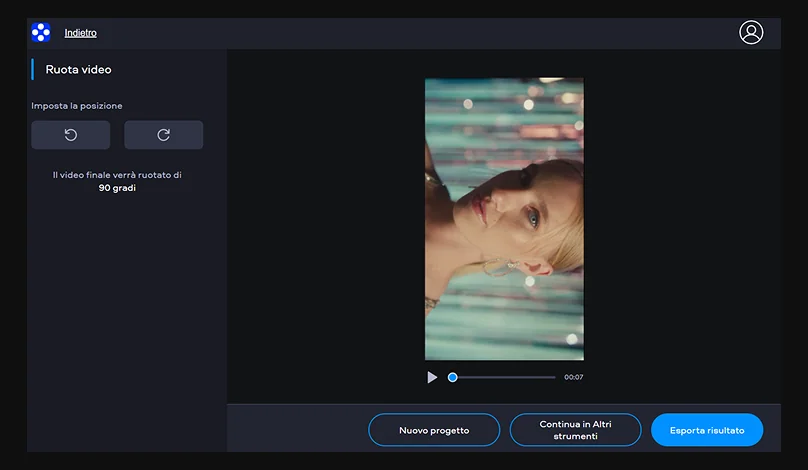Click the far right end of seek track

click(x=554, y=377)
